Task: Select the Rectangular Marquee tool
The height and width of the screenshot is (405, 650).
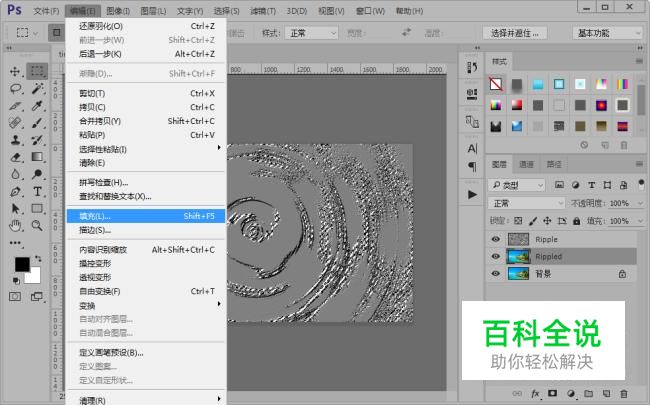Action: 37,71
